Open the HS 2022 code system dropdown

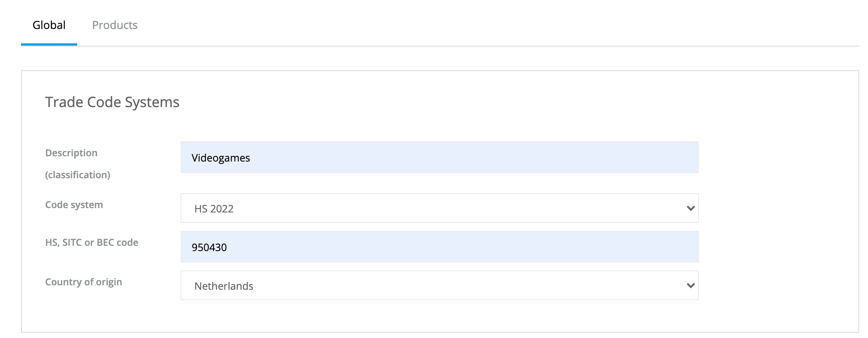438,208
